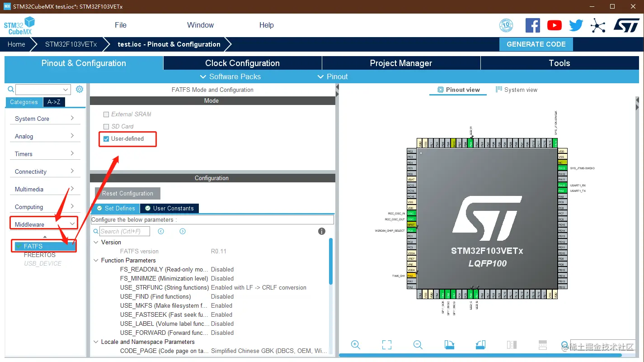Viewport: 644px width, 362px height.
Task: Expand the System Core category
Action: pyautogui.click(x=44, y=119)
